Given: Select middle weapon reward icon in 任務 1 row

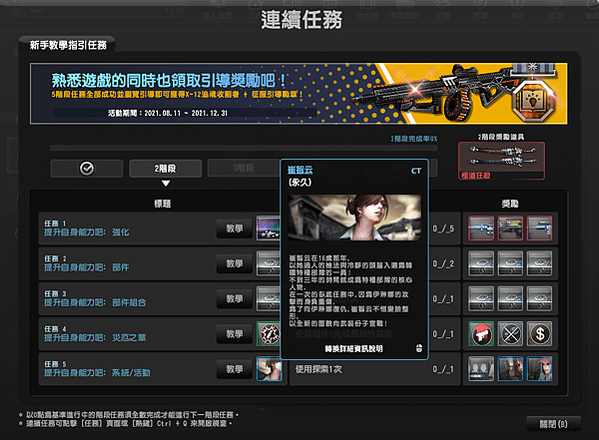Looking at the screenshot, I should pyautogui.click(x=510, y=228).
